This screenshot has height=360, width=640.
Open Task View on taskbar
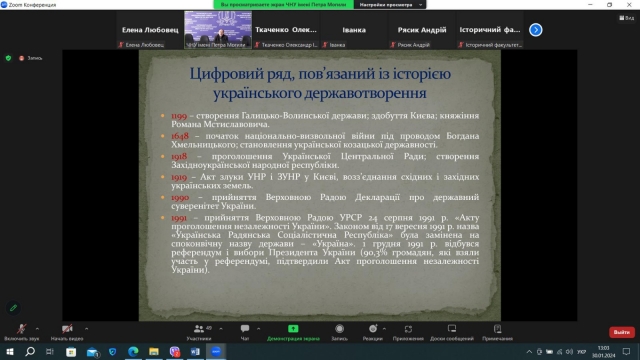coord(50,351)
